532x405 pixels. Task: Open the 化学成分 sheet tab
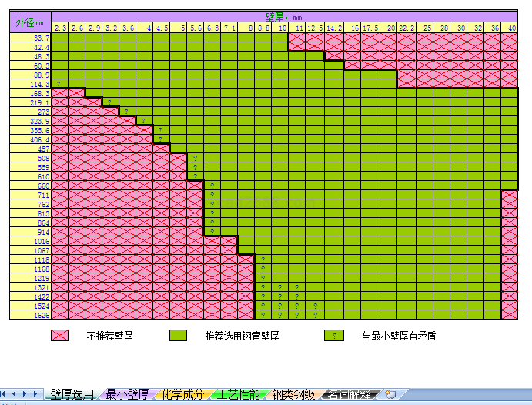pos(182,394)
